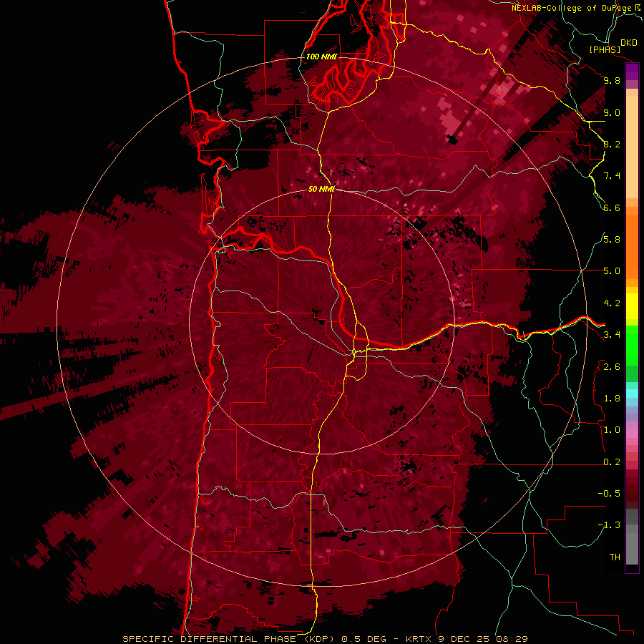Click the 9.8 legend scale value
Image resolution: width=644 pixels, height=644 pixels.
612,80
